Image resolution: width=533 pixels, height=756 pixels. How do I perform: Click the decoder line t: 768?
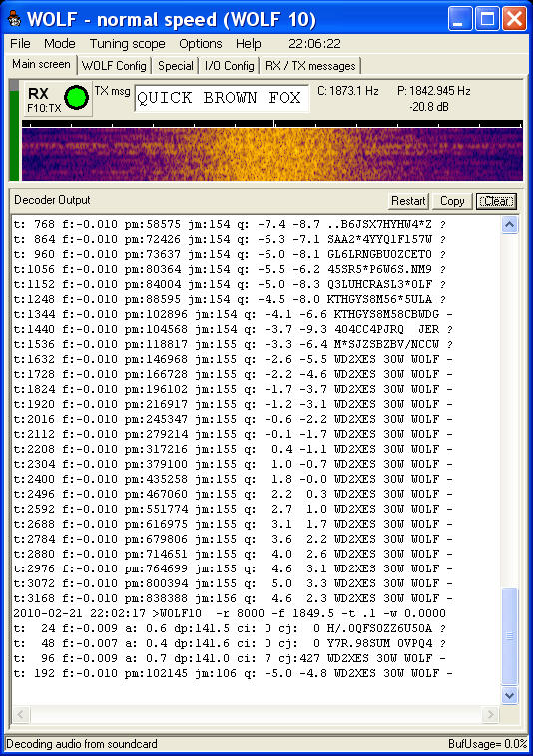coord(230,224)
